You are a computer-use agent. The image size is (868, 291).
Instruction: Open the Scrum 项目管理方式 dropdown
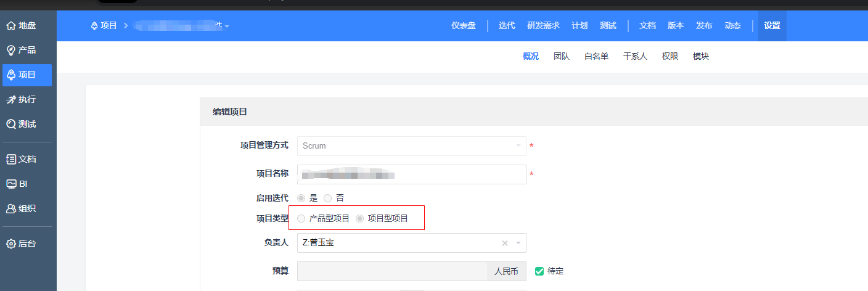412,146
